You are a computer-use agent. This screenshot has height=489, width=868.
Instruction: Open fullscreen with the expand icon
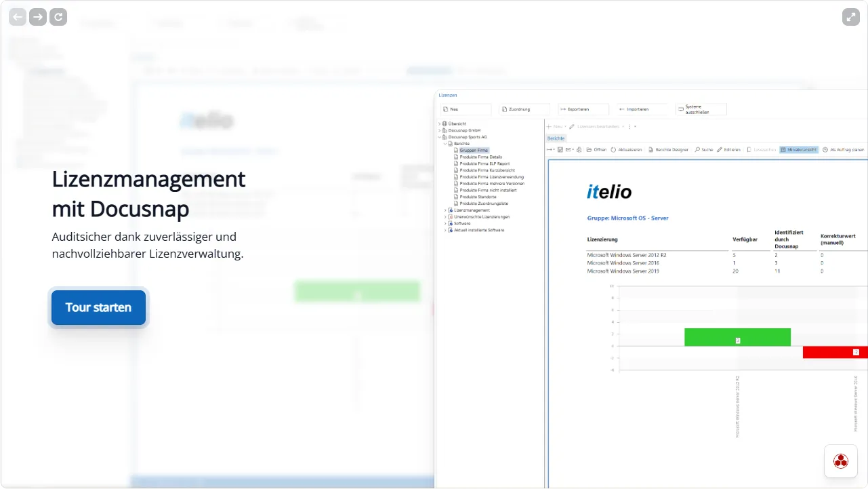(x=851, y=17)
